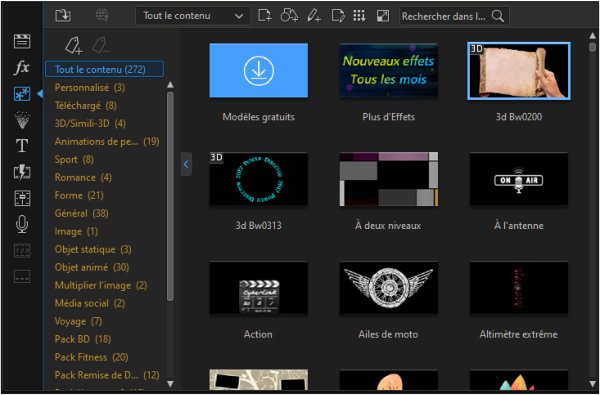Image resolution: width=600 pixels, height=395 pixels.
Task: Select the Pack Remise de D... (12) tag
Action: (107, 375)
